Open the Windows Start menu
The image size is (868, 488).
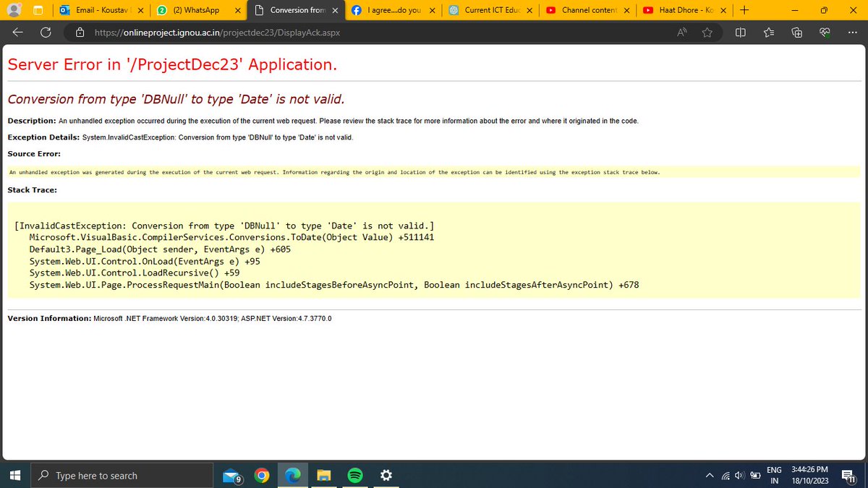pos(14,475)
